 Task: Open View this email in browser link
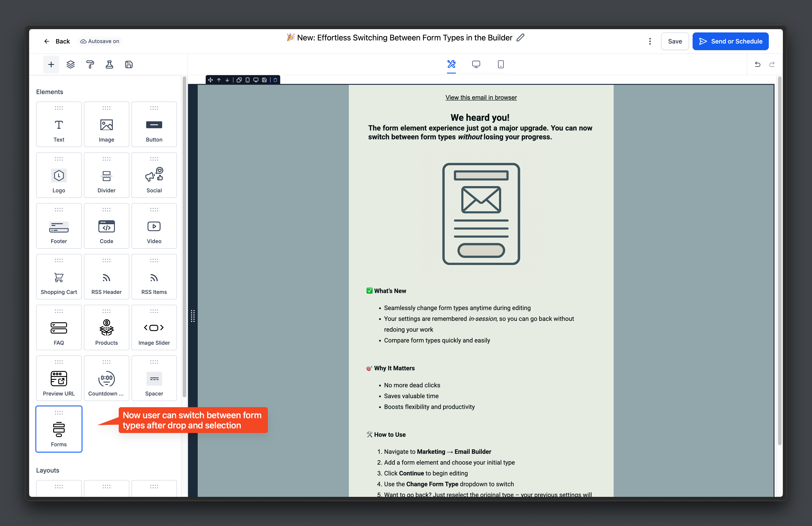pos(481,98)
